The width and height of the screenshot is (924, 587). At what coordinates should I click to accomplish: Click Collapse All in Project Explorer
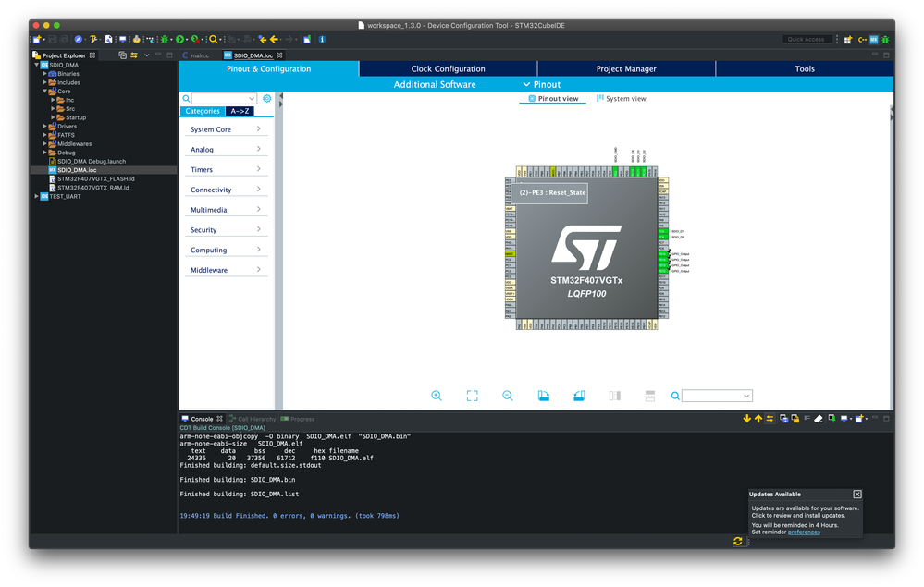click(123, 55)
